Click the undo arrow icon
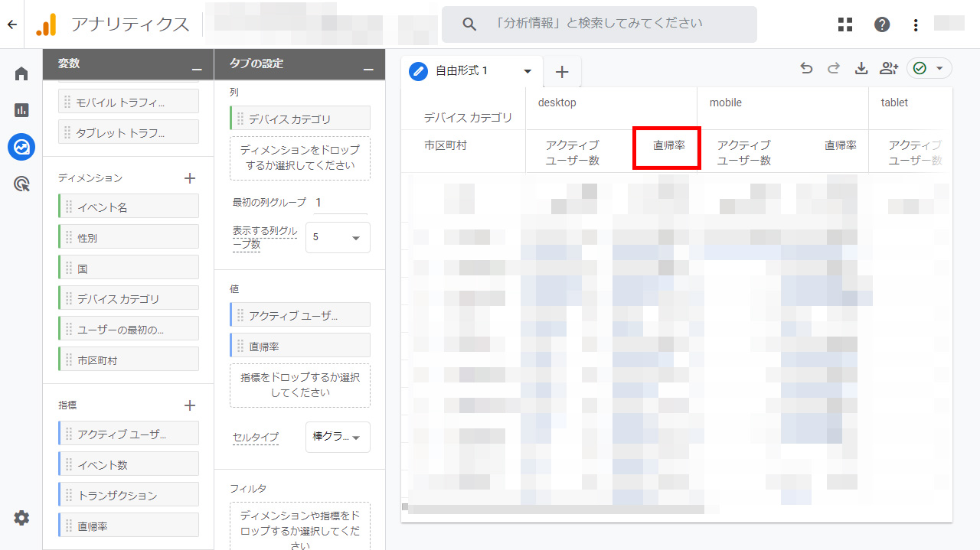Screen dimensions: 980x550 (x=806, y=69)
